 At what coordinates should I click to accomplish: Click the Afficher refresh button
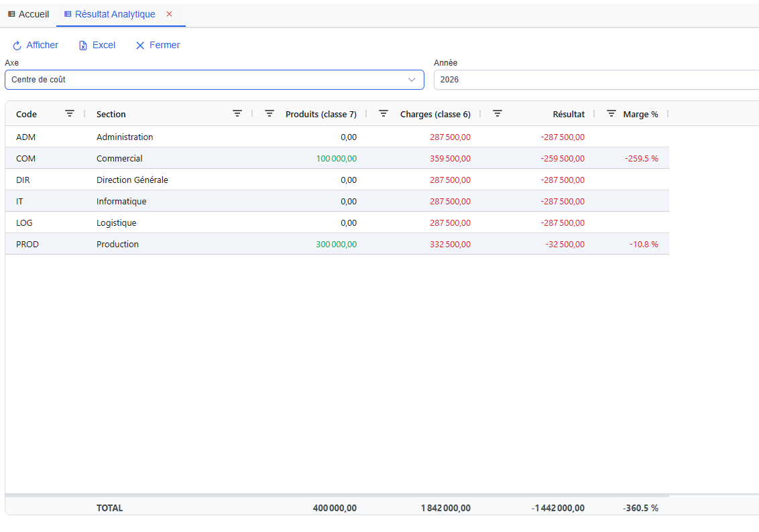[x=36, y=46]
